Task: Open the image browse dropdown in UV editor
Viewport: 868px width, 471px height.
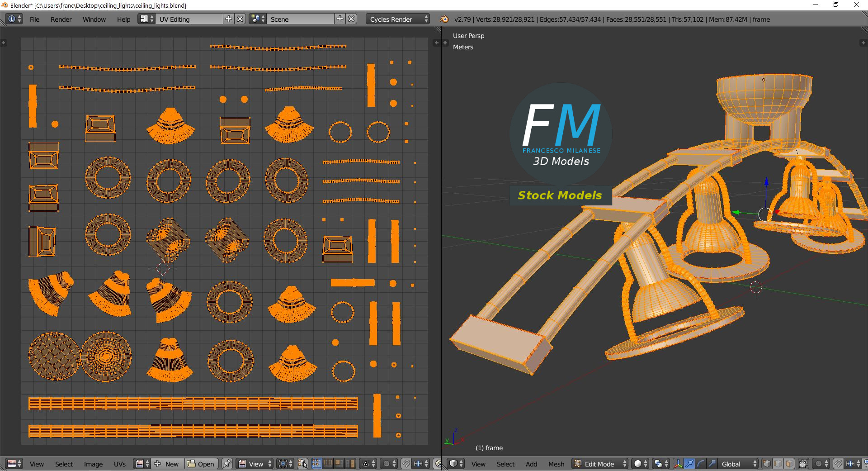Action: coord(143,464)
